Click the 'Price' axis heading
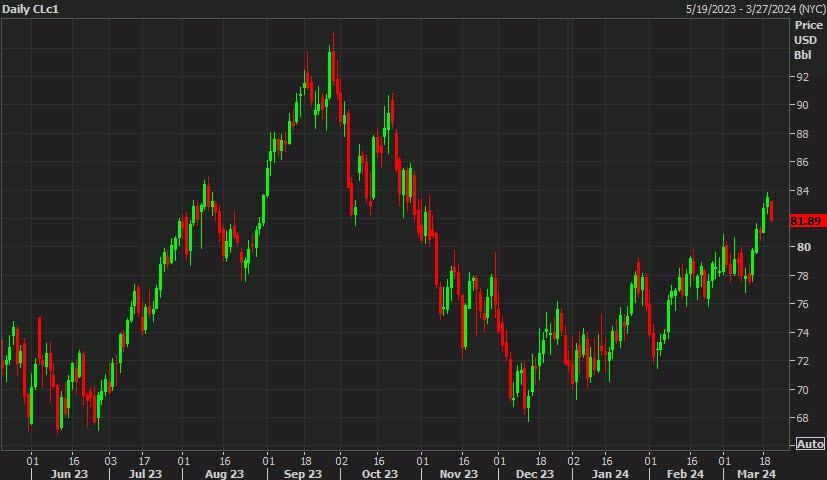This screenshot has width=827, height=480. pyautogui.click(x=809, y=25)
